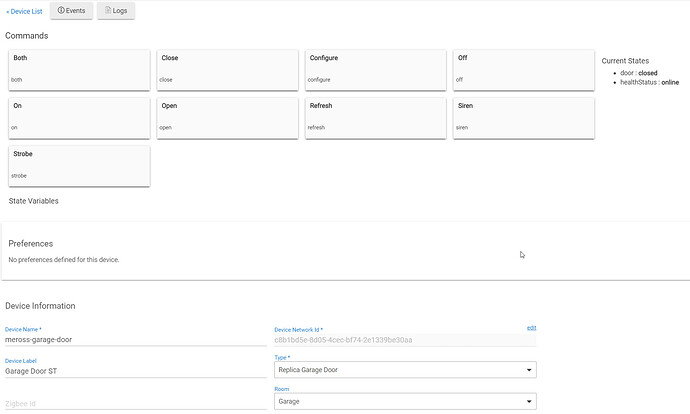Run the Open command
The width and height of the screenshot is (690, 414).
pos(226,117)
